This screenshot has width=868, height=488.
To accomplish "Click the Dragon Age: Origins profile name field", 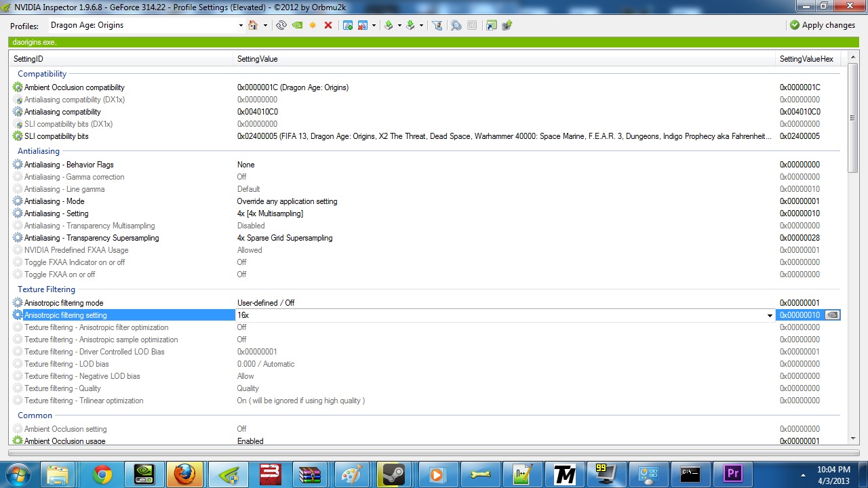I will point(142,25).
